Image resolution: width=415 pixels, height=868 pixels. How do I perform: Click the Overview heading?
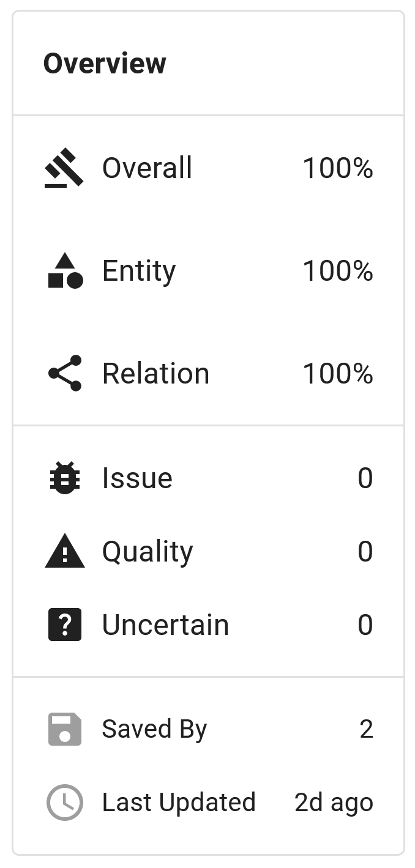[x=105, y=62]
